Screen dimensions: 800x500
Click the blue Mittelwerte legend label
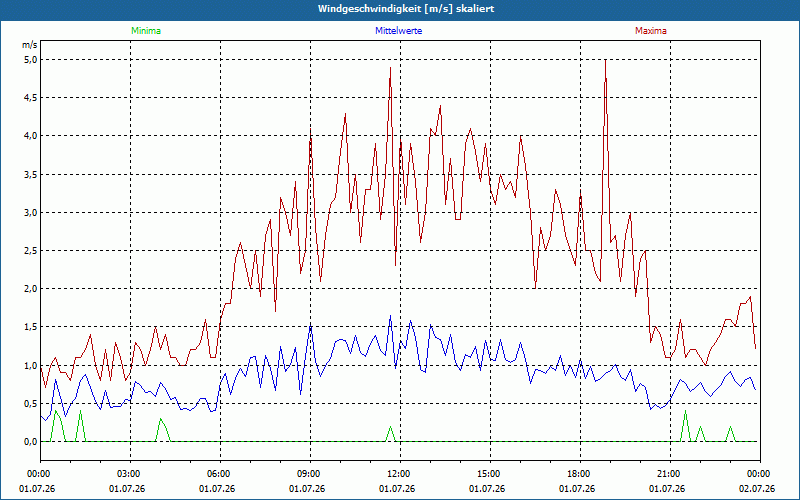398,31
